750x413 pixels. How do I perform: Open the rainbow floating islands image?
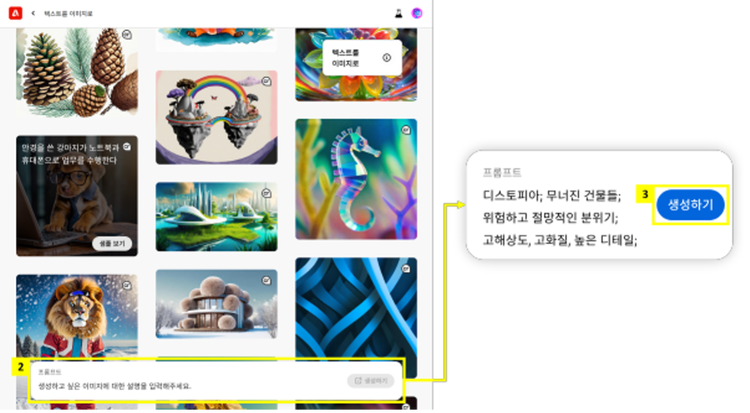[217, 117]
